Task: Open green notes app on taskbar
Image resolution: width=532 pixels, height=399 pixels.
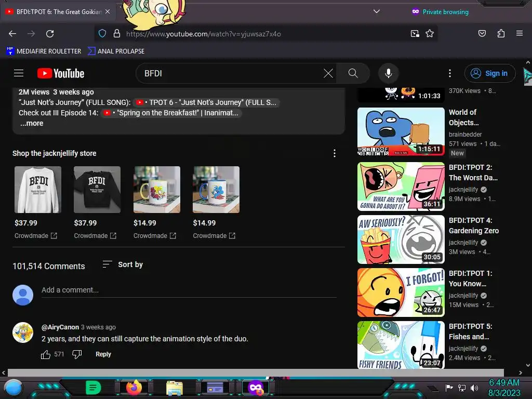Action: coord(94,388)
